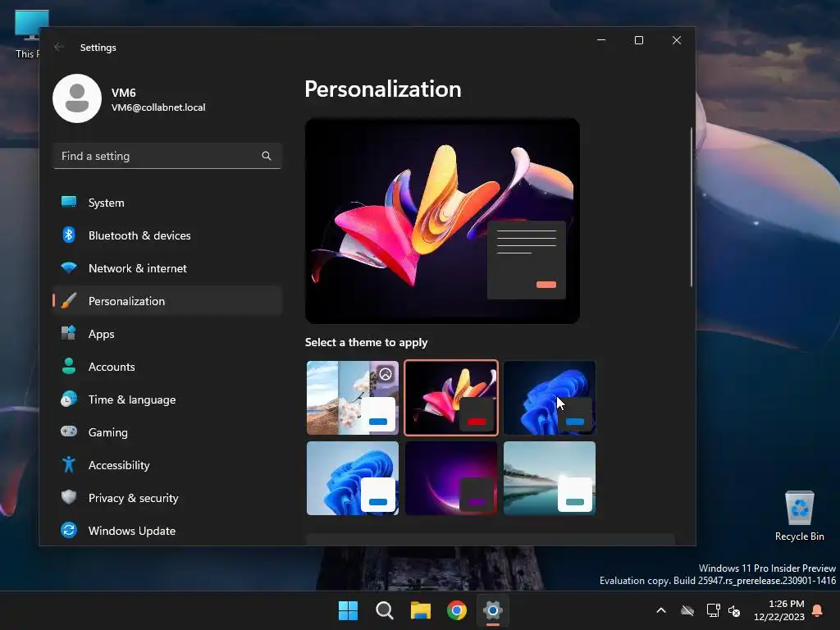Click the search magnifier in Find a setting
Viewport: 840px width, 630px height.
(267, 156)
